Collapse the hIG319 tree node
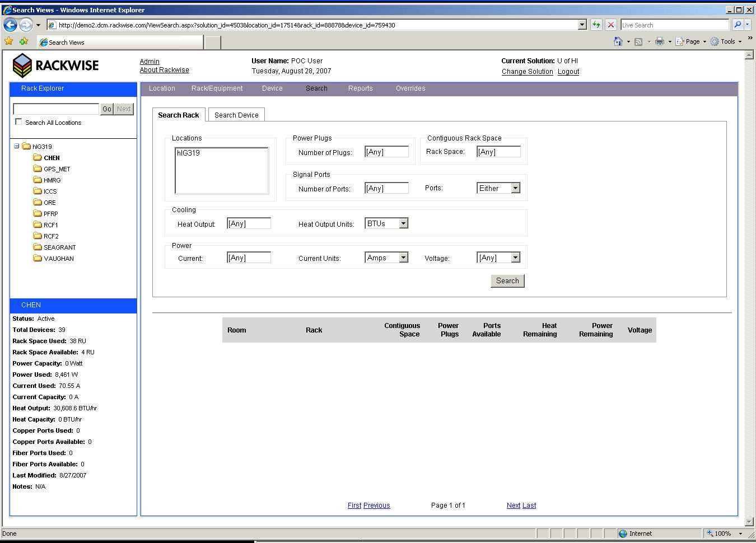 [x=16, y=146]
